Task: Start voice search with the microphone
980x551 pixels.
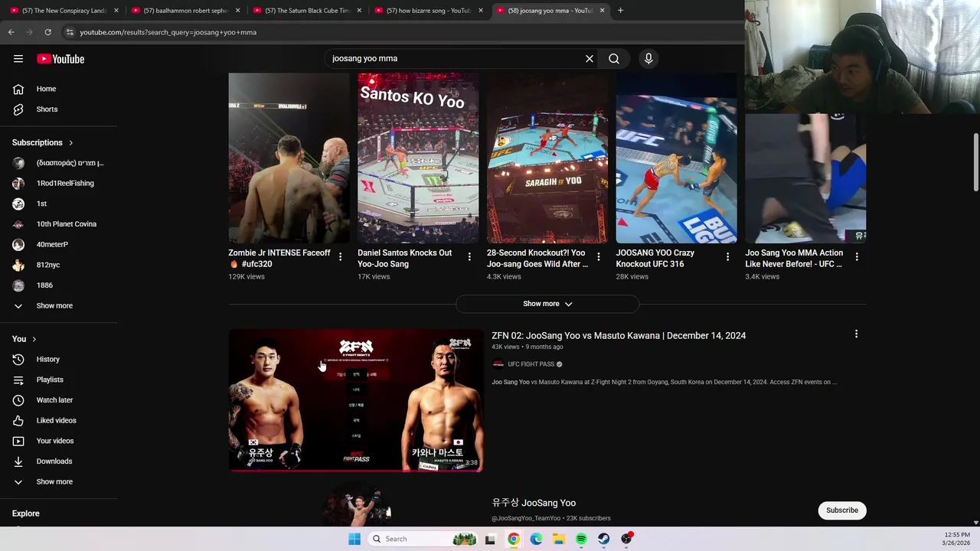Action: point(648,58)
